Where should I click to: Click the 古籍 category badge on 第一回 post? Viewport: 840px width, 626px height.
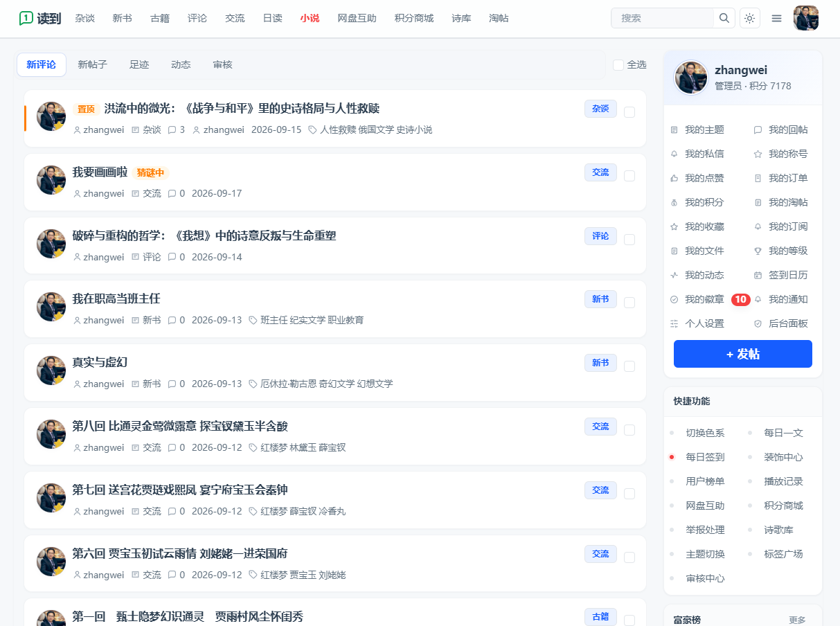click(x=600, y=617)
